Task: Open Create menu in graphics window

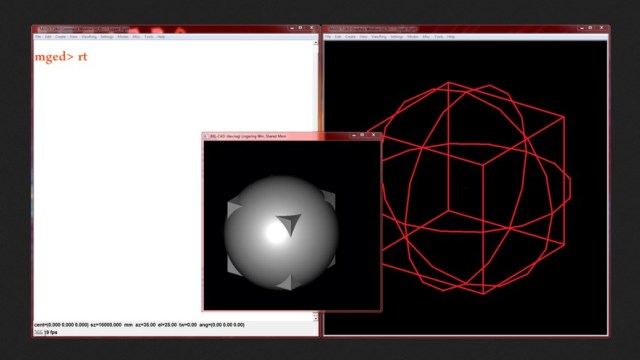Action: pos(350,37)
